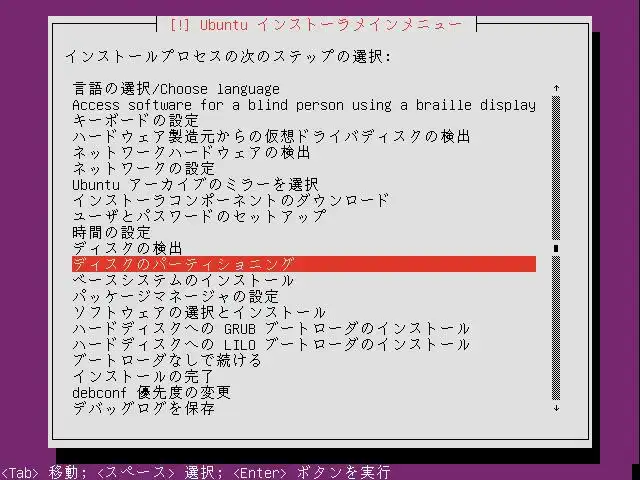Choose ベースシステムのインストール
The width and height of the screenshot is (640, 480).
[183, 280]
